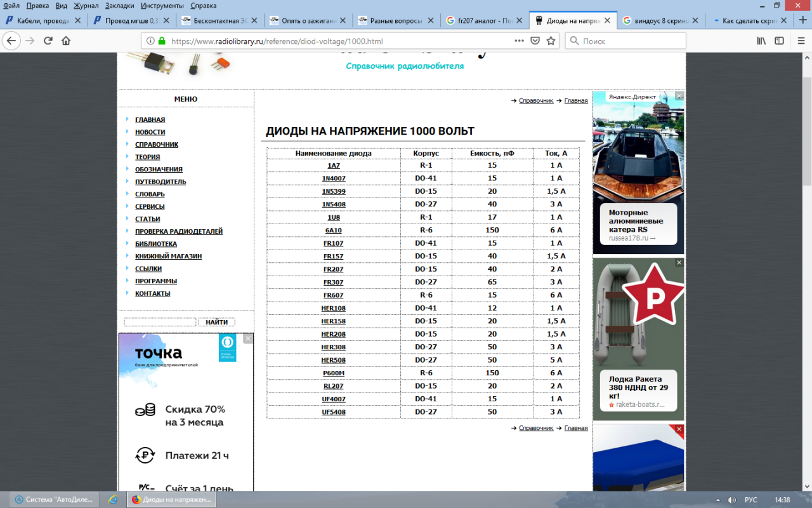Open the Закладки menu
This screenshot has height=508, width=812.
tap(119, 6)
